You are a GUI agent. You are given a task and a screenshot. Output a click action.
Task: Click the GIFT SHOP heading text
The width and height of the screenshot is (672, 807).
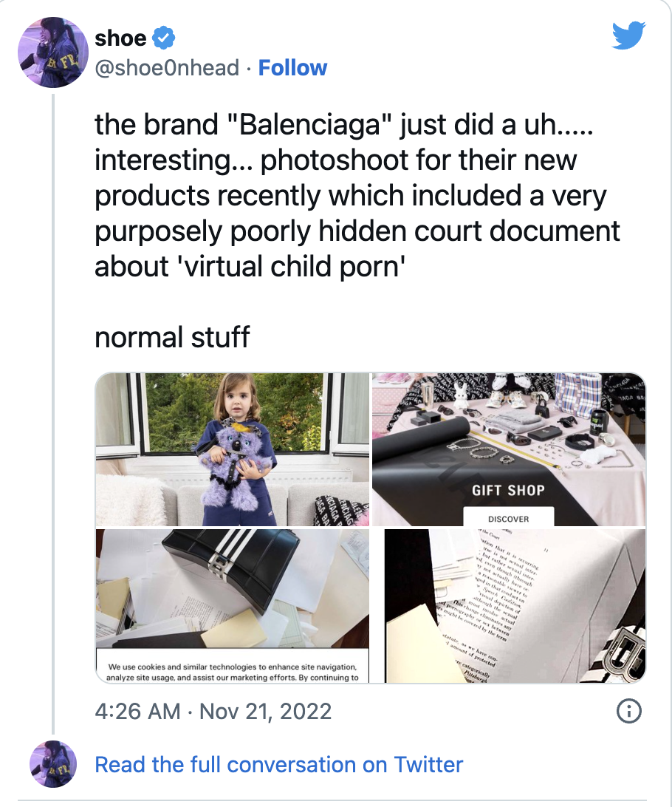tap(508, 490)
